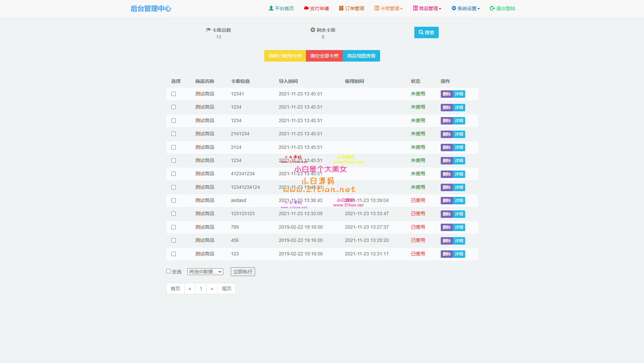Select the checkbox for card key 789
Viewport: 644px width, 363px height.
pos(173,227)
